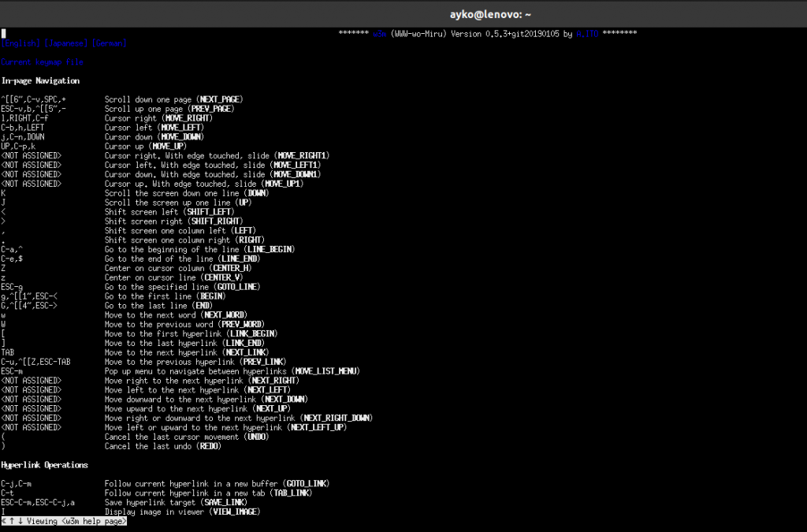Click the In-page Navigation heading
Screen dimensions: 807x532
(40, 80)
